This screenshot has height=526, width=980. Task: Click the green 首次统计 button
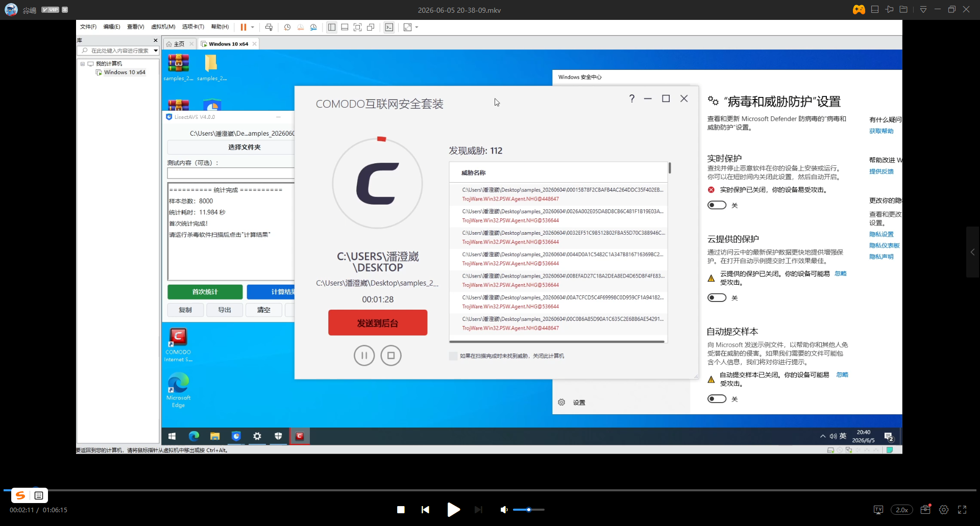click(205, 292)
